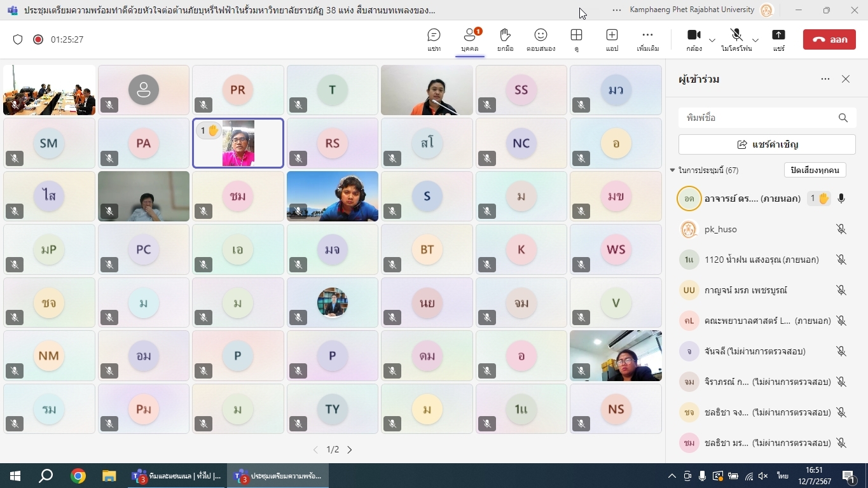
Task: Switch to the Teams meeting taskbar window
Action: pos(278,476)
